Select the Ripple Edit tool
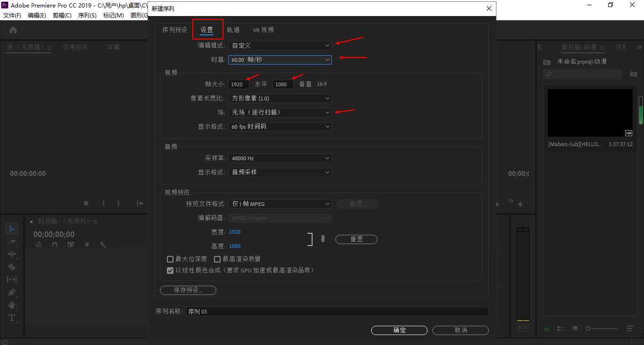The height and width of the screenshot is (345, 644). [12, 254]
